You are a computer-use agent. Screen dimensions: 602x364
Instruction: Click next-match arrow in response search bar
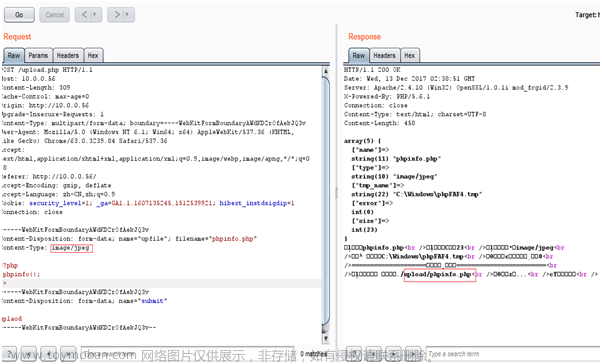(413, 354)
